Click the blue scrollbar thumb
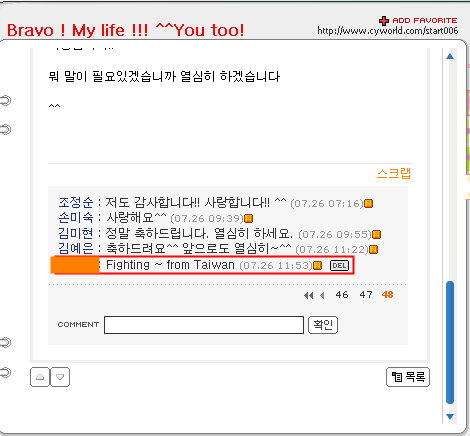Viewport: 470px width, 436px height. click(450, 342)
